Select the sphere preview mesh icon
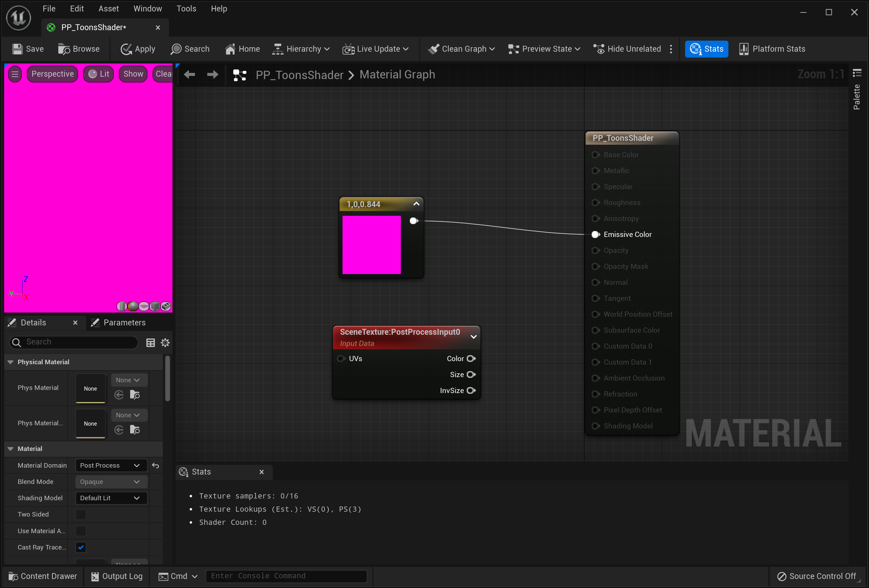This screenshot has height=588, width=869. click(x=133, y=307)
